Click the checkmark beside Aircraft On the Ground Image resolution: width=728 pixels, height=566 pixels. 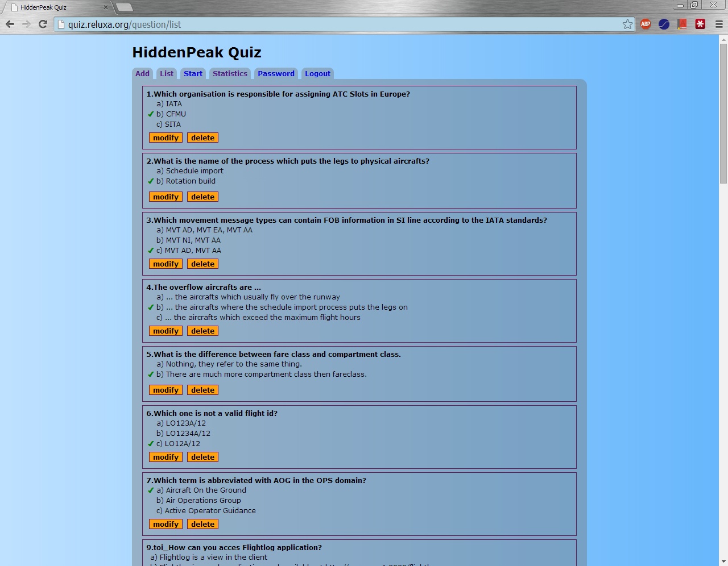(x=151, y=490)
